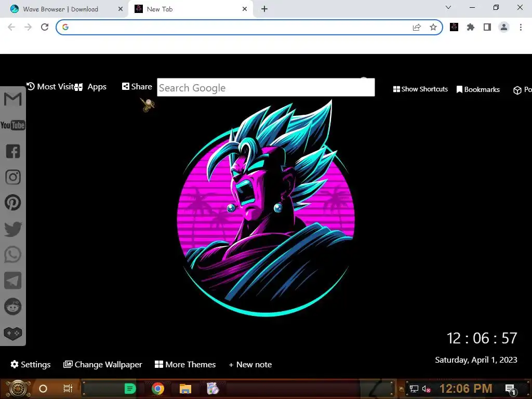The width and height of the screenshot is (532, 399).
Task: Open Settings of the new tab page
Action: pyautogui.click(x=31, y=364)
